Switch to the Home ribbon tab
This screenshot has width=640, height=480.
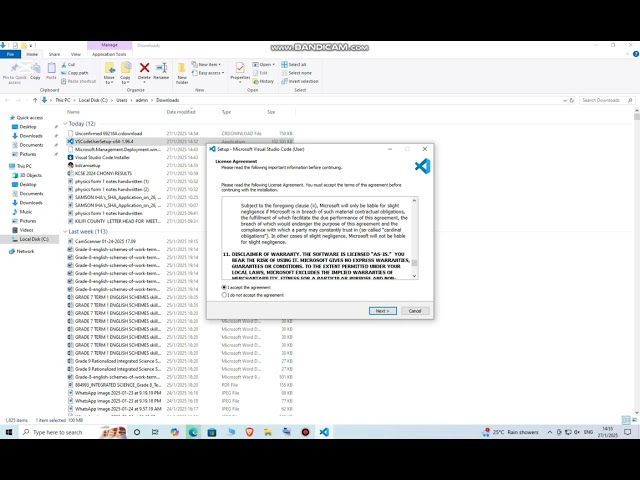(x=32, y=54)
